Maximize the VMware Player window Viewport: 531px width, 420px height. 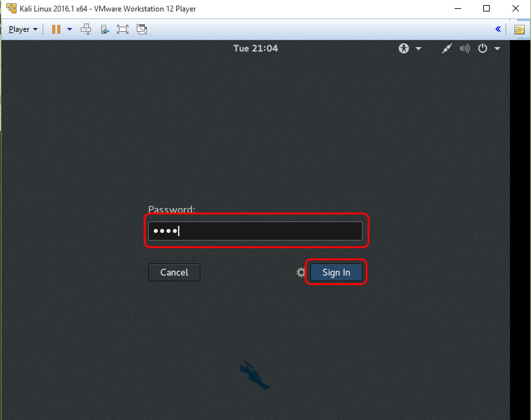pyautogui.click(x=486, y=8)
